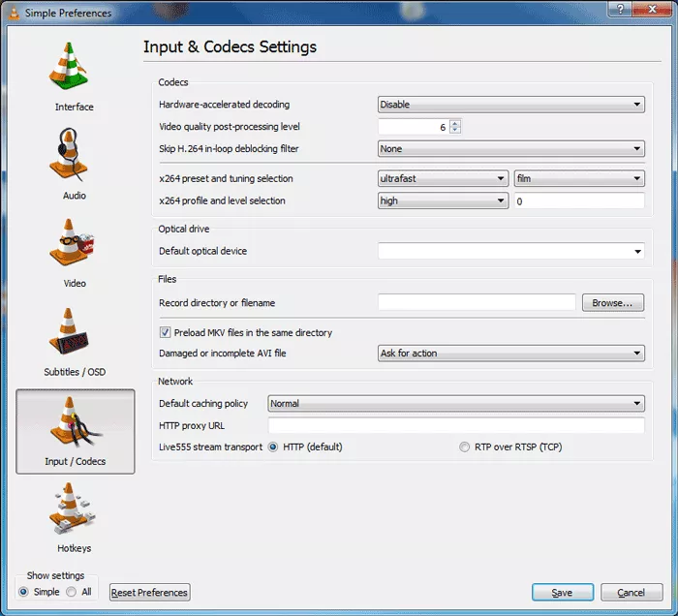Close the Simple Preferences window

(653, 9)
